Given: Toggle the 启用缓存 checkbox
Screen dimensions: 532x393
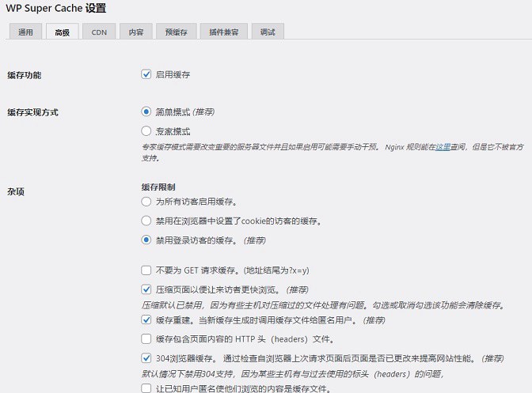Looking at the screenshot, I should tap(146, 74).
